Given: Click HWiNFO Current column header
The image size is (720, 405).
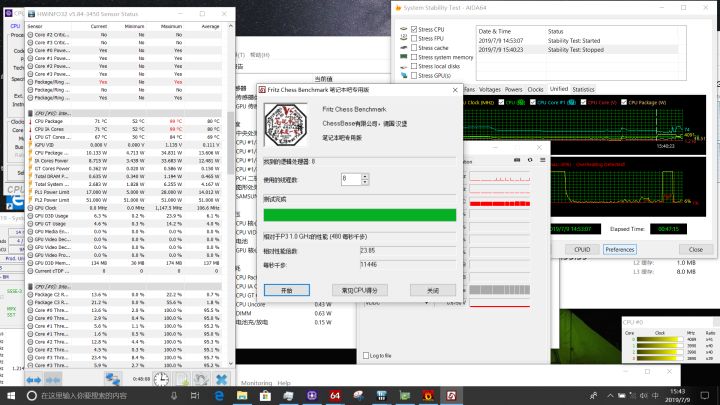Looking at the screenshot, I should point(98,26).
